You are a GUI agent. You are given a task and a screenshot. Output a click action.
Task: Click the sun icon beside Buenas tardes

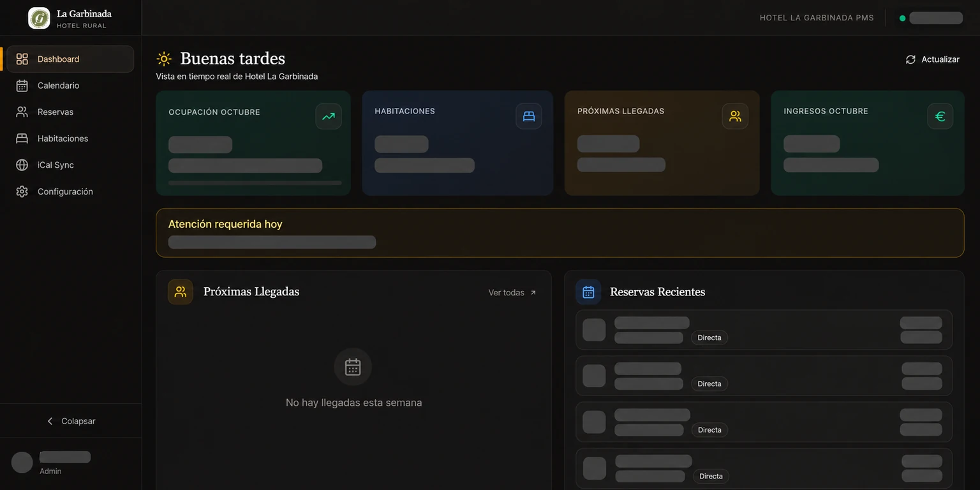tap(164, 59)
